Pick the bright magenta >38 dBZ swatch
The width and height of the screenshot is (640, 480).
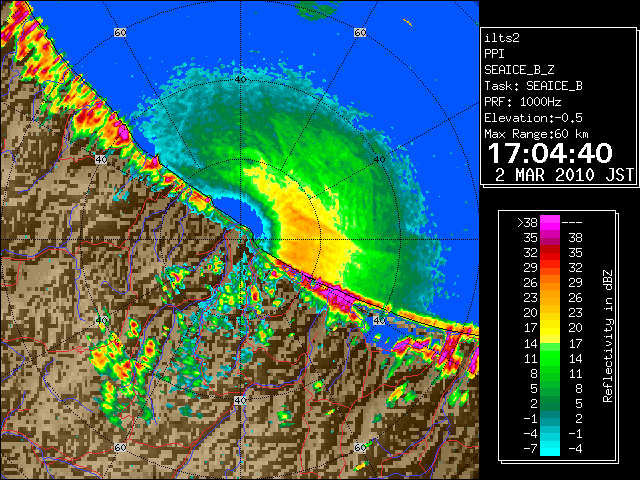click(550, 223)
